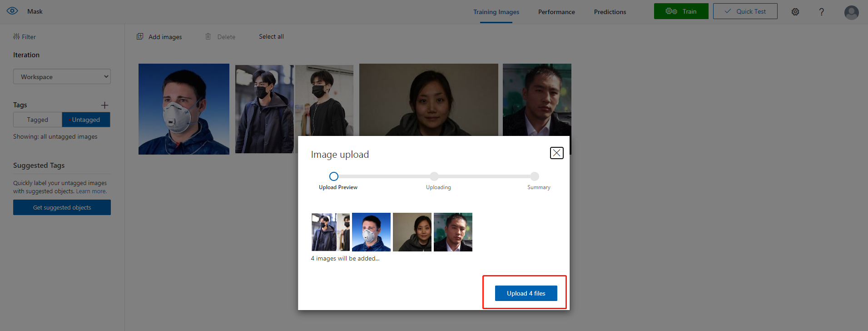The height and width of the screenshot is (331, 868).
Task: Click the Upload Preview step marker
Action: (334, 176)
